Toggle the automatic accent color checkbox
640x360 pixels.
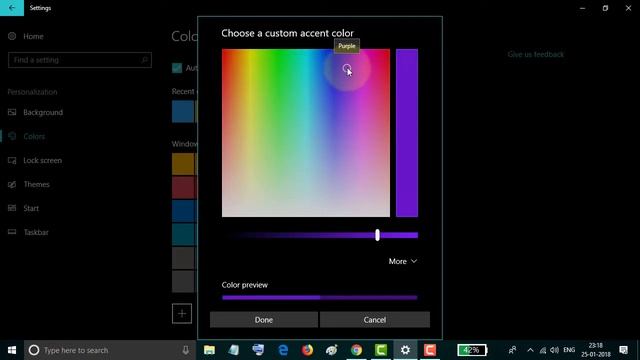[177, 68]
